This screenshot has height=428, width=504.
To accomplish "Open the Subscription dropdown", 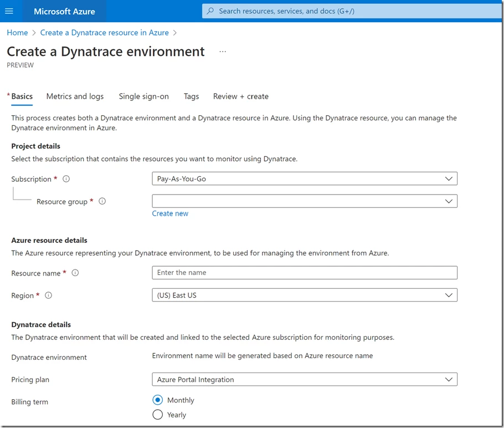I will click(x=305, y=179).
